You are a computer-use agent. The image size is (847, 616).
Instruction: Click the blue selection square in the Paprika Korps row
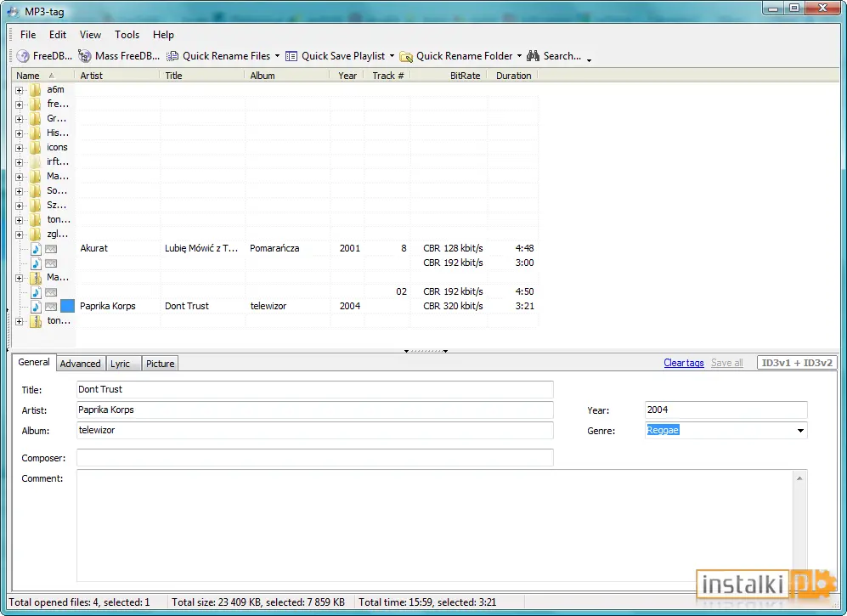[x=67, y=306]
